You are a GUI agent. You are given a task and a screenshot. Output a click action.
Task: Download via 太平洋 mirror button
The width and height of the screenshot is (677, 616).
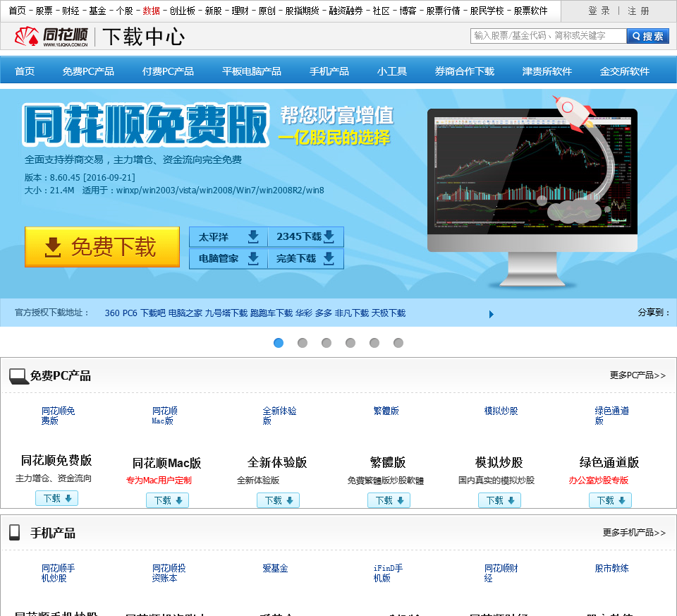pyautogui.click(x=228, y=236)
